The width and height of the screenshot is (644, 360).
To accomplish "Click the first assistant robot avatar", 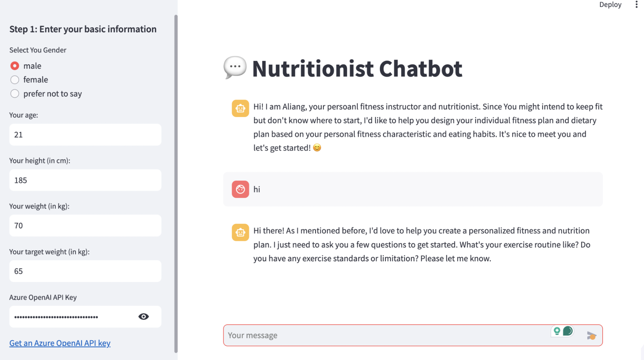I will [x=240, y=108].
